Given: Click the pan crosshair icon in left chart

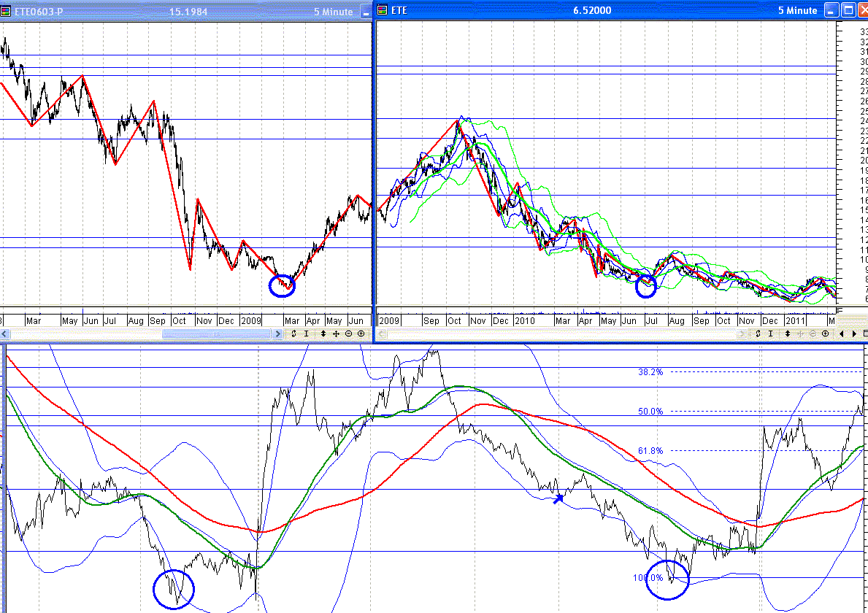Looking at the screenshot, I should pos(336,334).
